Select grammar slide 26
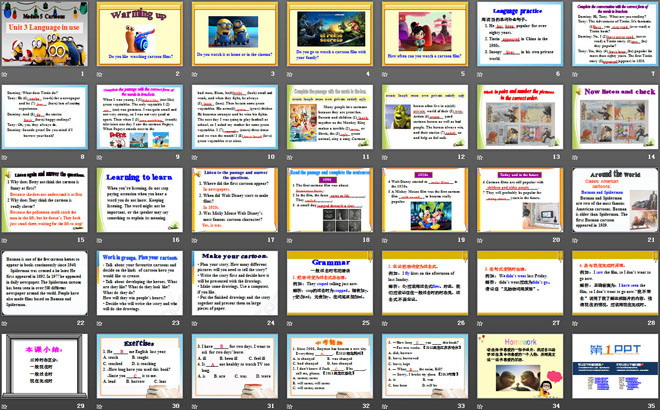This screenshot has height=410, width=660. pyautogui.click(x=425, y=283)
